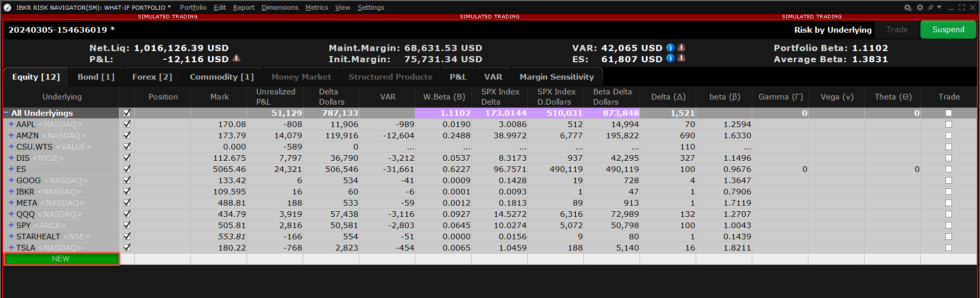The width and height of the screenshot is (980, 298).
Task: Open the P&L tab
Action: (458, 77)
